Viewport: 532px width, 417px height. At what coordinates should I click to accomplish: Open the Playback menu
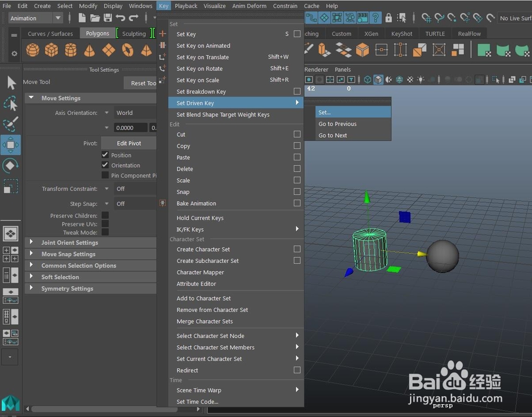186,6
